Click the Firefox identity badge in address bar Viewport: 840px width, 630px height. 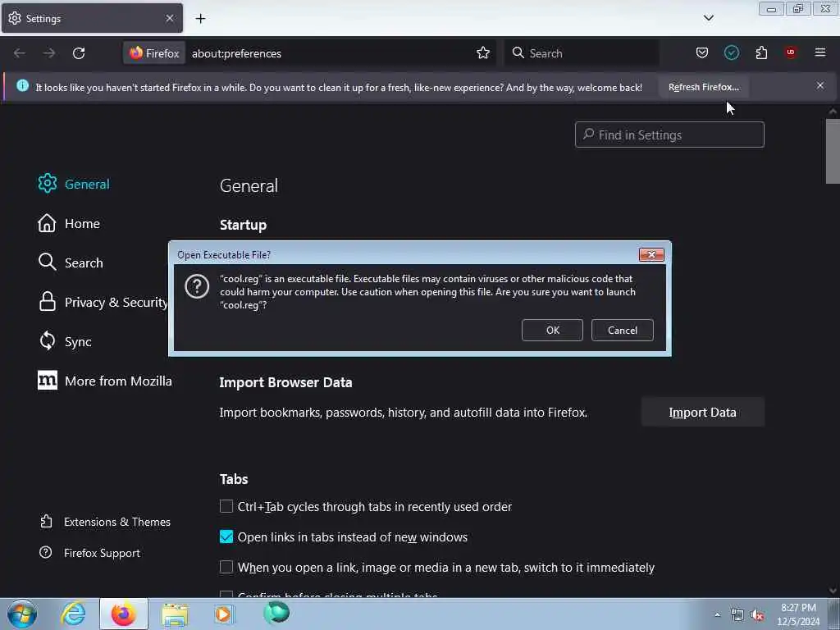pos(154,53)
